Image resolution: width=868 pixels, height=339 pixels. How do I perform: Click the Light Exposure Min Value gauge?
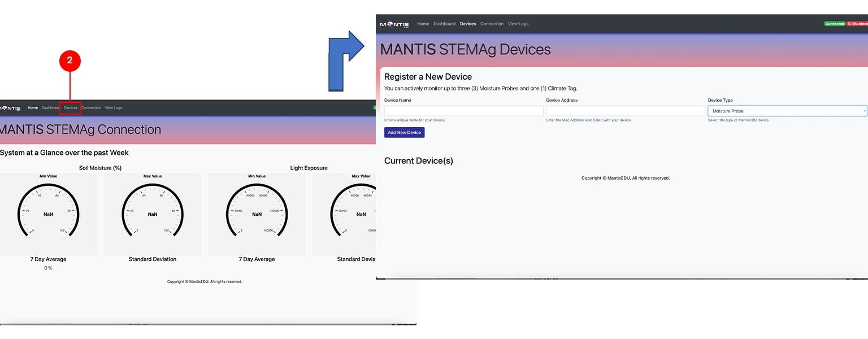[257, 214]
